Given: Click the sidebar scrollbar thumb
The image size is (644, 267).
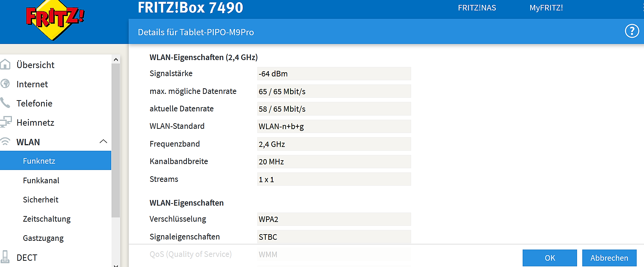Looking at the screenshot, I should pos(116,141).
